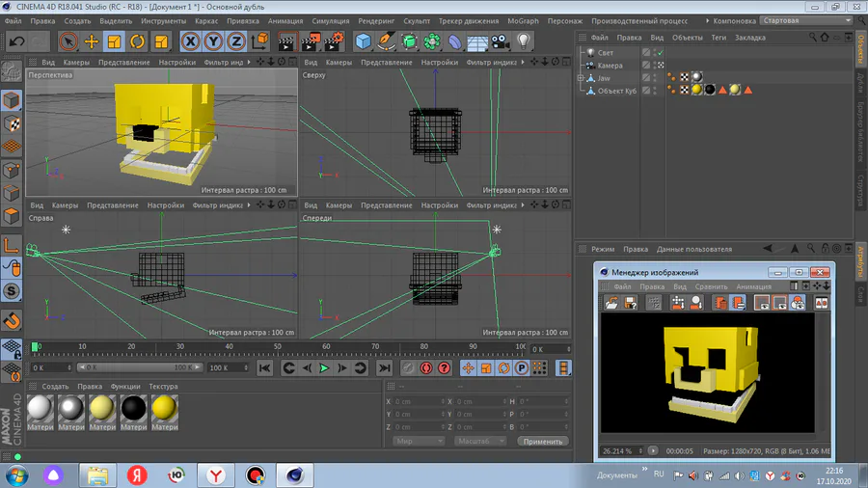Select the Move tool in top toolbar
This screenshot has width=868, height=488.
[x=92, y=41]
